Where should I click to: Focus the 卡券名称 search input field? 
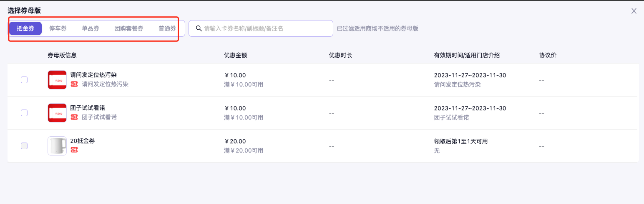point(267,29)
